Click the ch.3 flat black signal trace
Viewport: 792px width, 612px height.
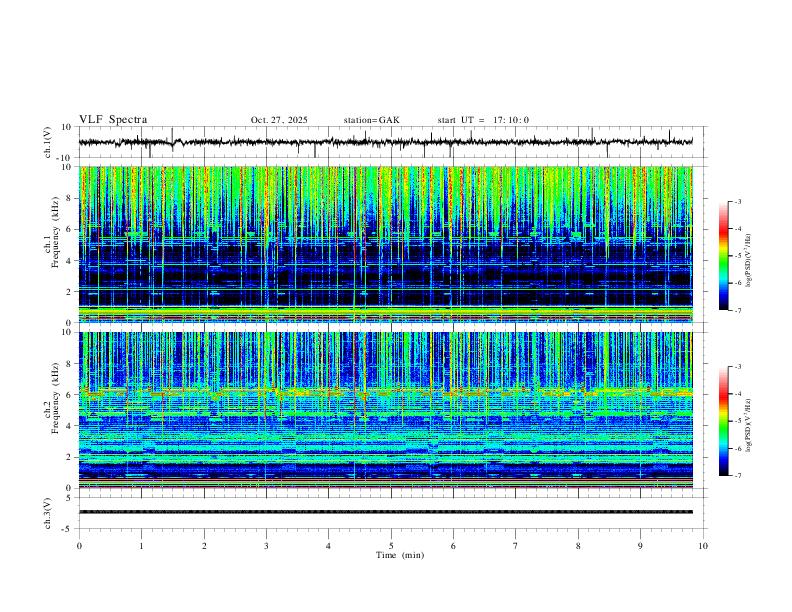coord(385,512)
